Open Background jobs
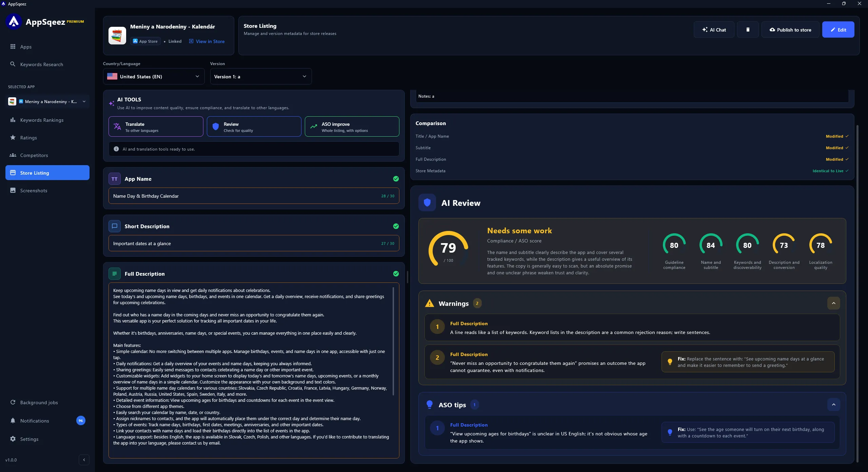The width and height of the screenshot is (868, 472). (47, 402)
